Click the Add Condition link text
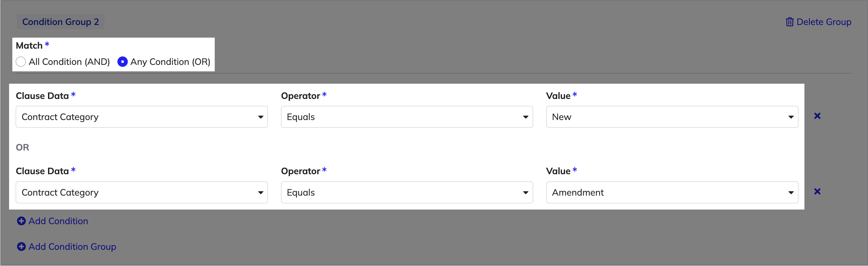This screenshot has width=868, height=266. (x=58, y=221)
